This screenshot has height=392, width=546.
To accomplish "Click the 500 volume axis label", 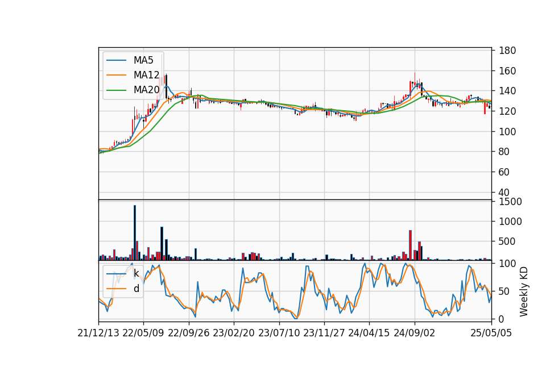I will pos(507,241).
